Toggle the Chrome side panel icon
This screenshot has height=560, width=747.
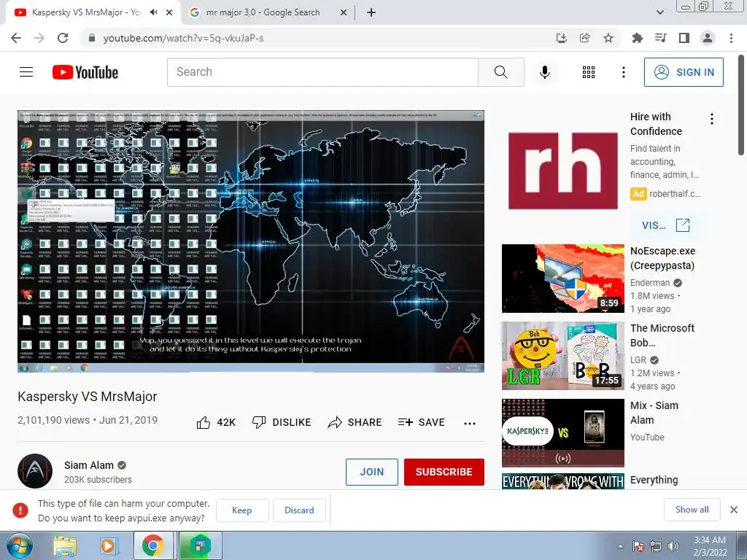(684, 38)
